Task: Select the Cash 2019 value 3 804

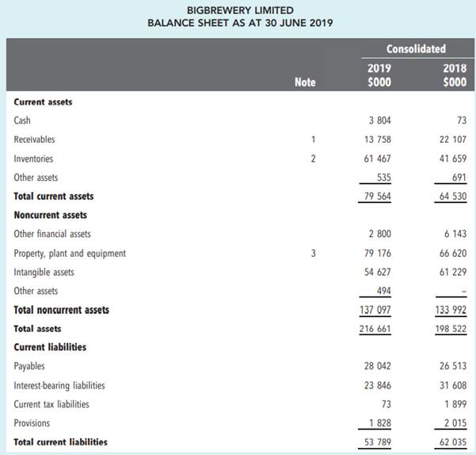Action: click(x=379, y=120)
